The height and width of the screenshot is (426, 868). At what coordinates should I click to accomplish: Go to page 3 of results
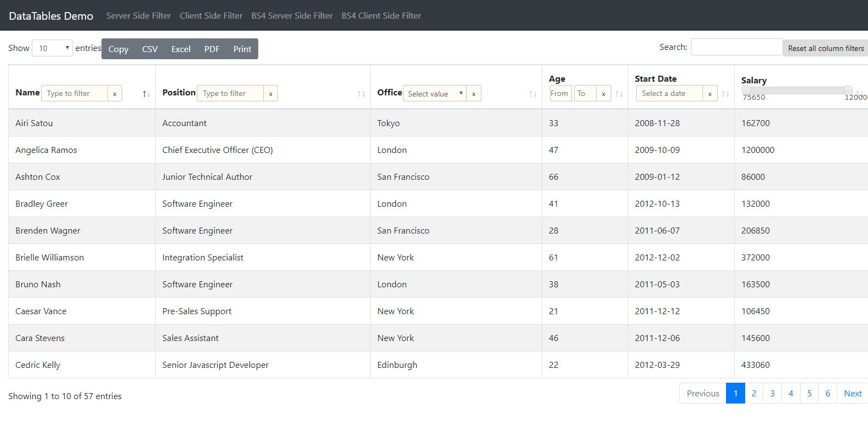point(772,394)
